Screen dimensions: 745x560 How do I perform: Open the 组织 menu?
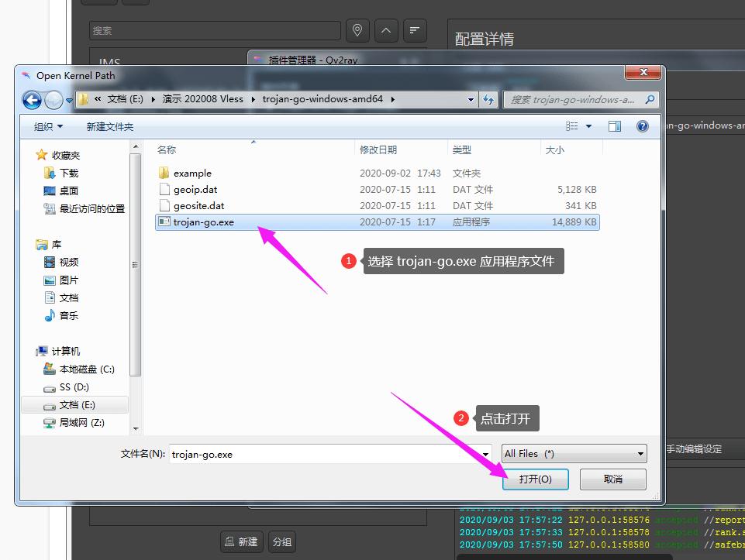pos(48,127)
